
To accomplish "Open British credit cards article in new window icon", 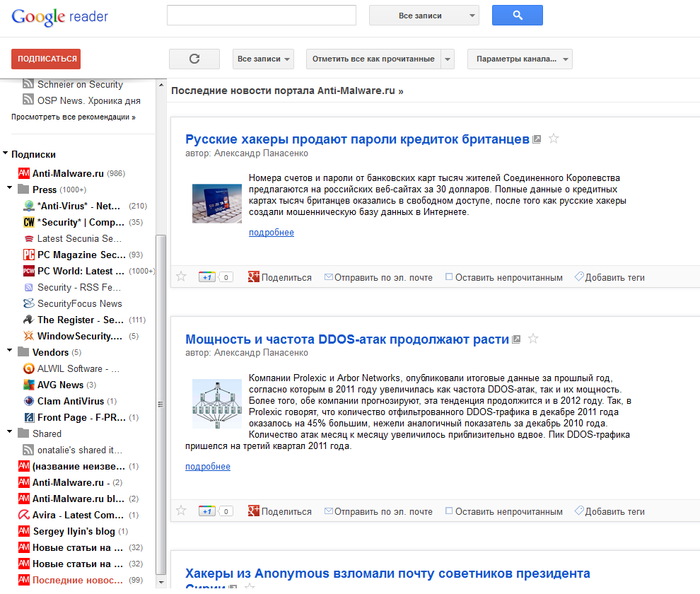I will point(537,139).
